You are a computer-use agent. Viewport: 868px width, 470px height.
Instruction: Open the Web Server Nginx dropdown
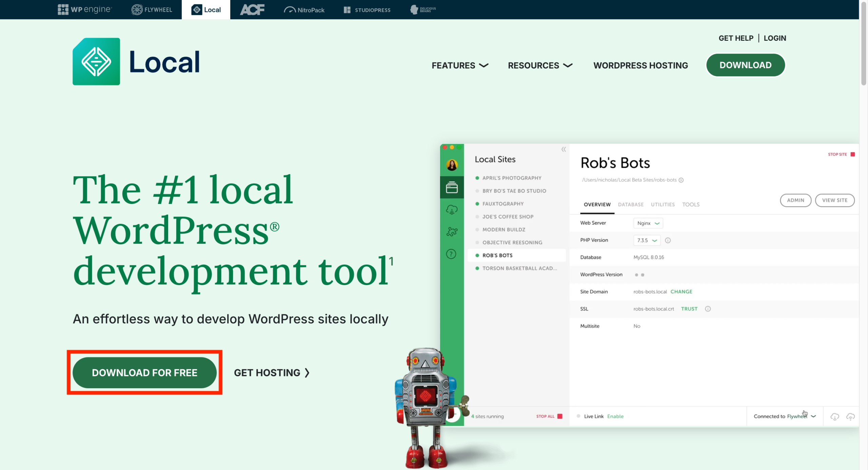click(648, 223)
